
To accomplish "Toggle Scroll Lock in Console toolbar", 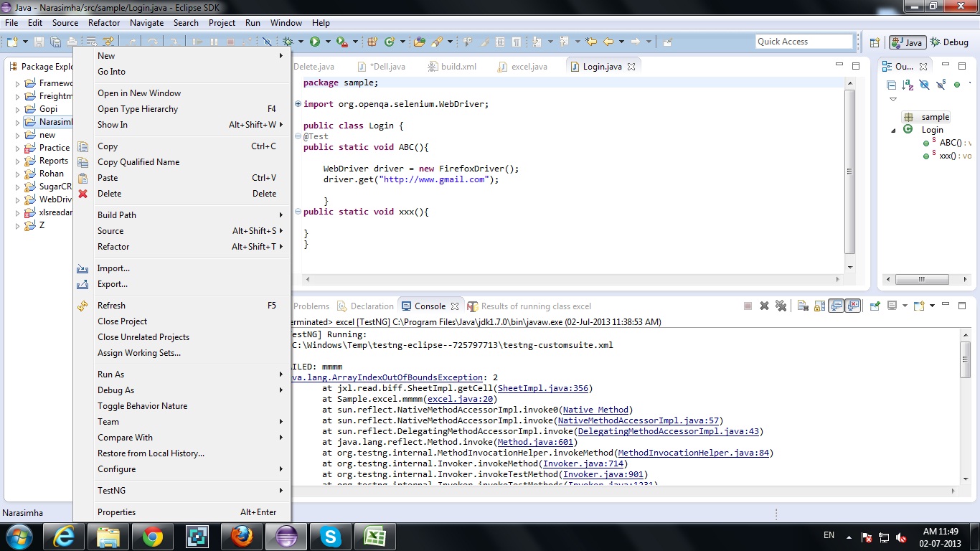I will pos(819,306).
